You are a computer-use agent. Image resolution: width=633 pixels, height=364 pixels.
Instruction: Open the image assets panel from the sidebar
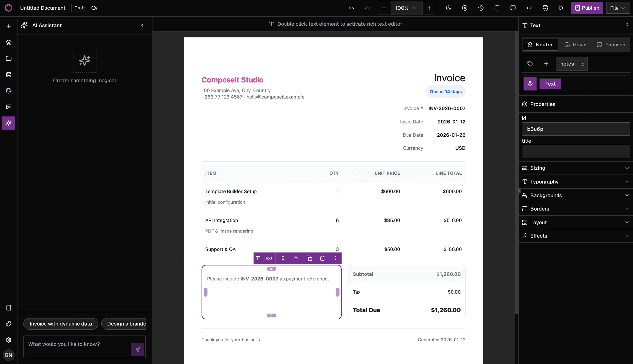[8, 106]
